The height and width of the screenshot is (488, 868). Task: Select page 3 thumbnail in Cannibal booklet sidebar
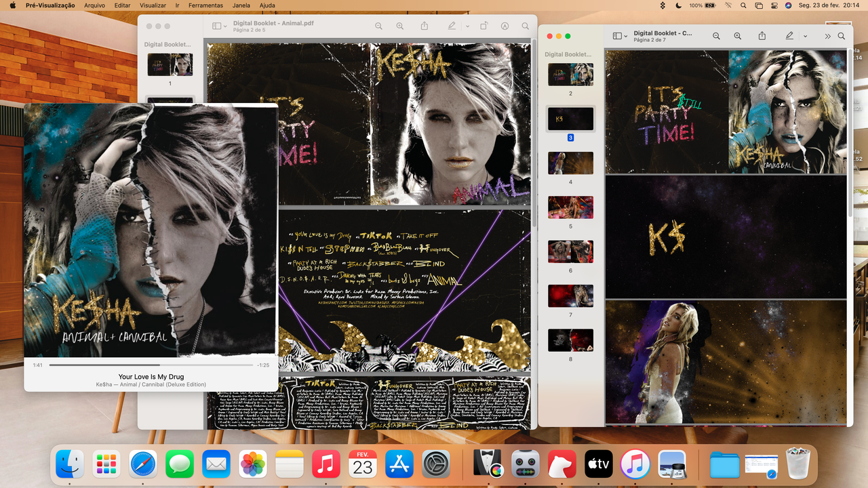click(x=570, y=119)
